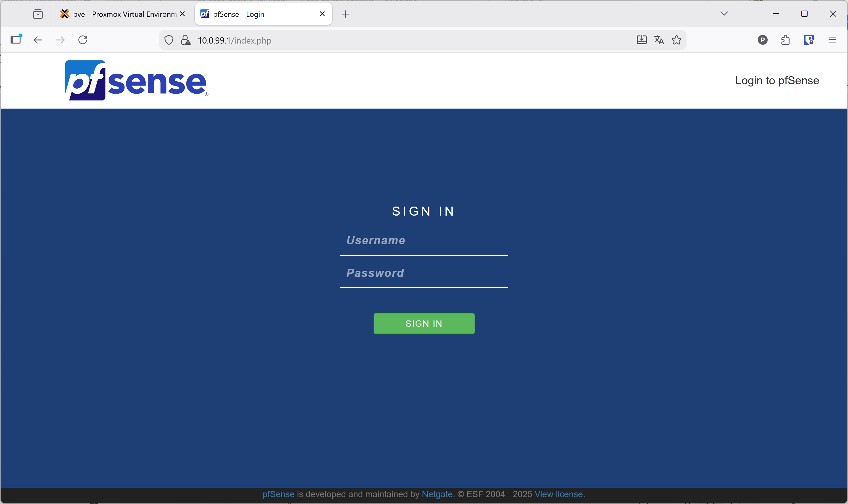
Task: Close the browser window
Action: click(833, 14)
